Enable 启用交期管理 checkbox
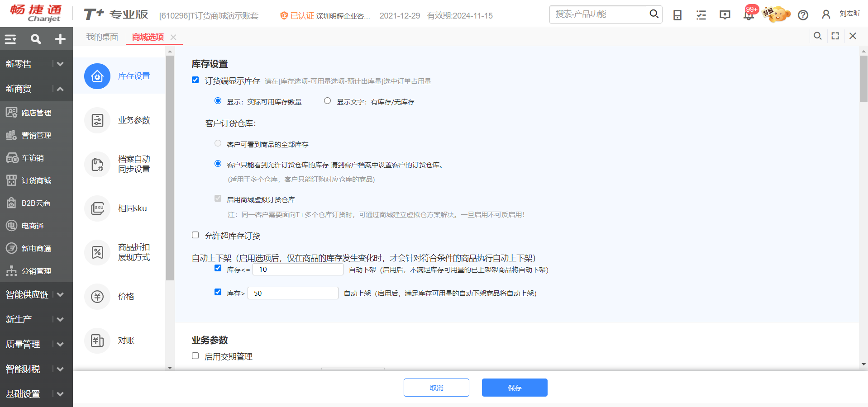Image resolution: width=868 pixels, height=407 pixels. (x=196, y=356)
